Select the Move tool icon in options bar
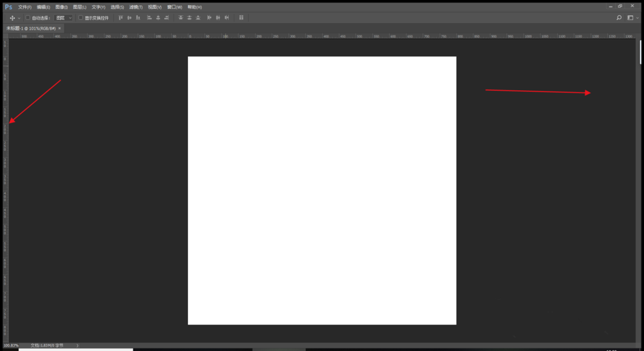 coord(12,18)
